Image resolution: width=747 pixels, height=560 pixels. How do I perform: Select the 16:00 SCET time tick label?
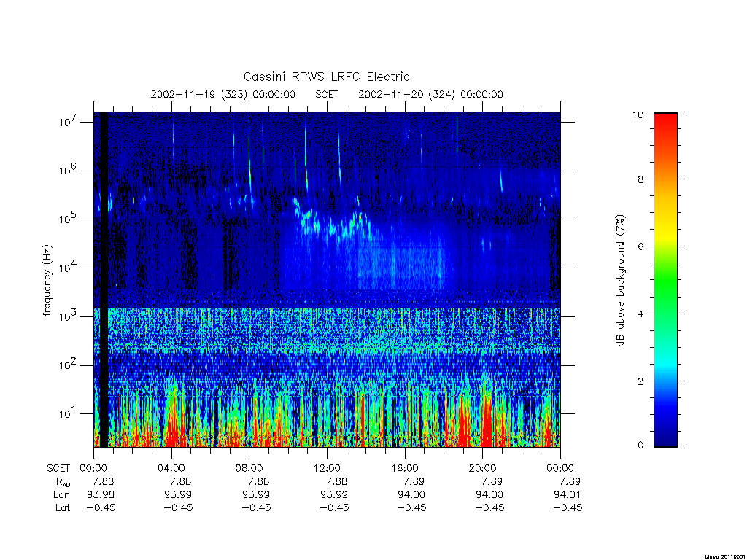tap(404, 468)
